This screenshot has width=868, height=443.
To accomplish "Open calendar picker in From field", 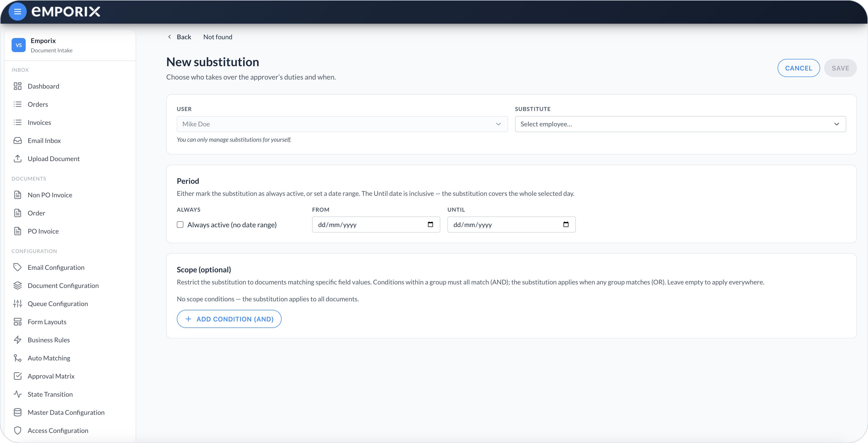I will pos(430,225).
